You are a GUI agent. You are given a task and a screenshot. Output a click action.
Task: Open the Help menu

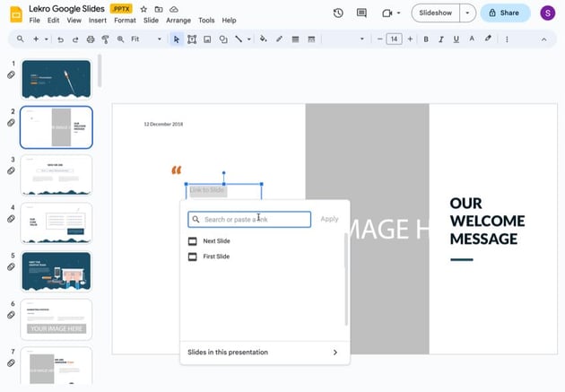point(229,21)
